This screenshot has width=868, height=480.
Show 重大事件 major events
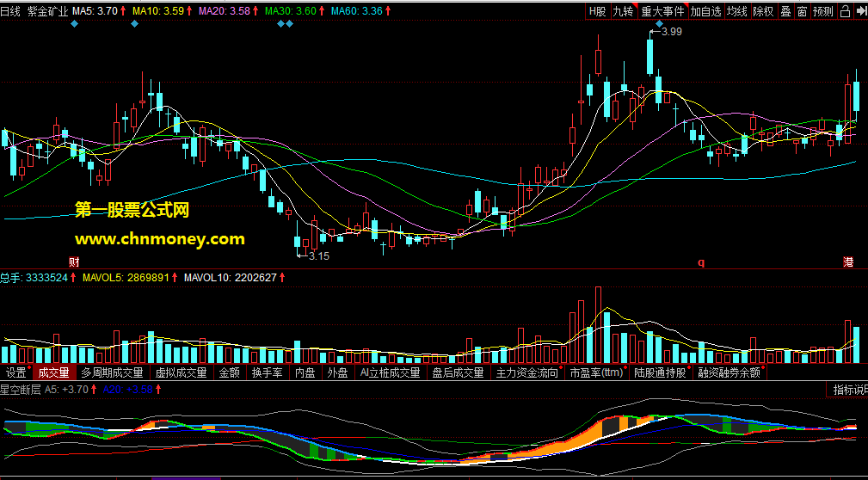pos(662,11)
